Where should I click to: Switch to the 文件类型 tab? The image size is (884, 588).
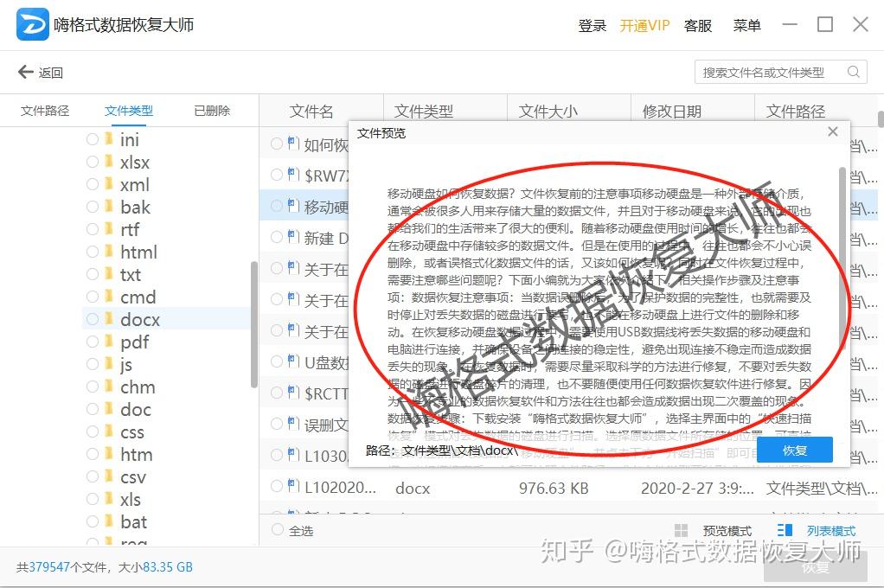coord(129,111)
